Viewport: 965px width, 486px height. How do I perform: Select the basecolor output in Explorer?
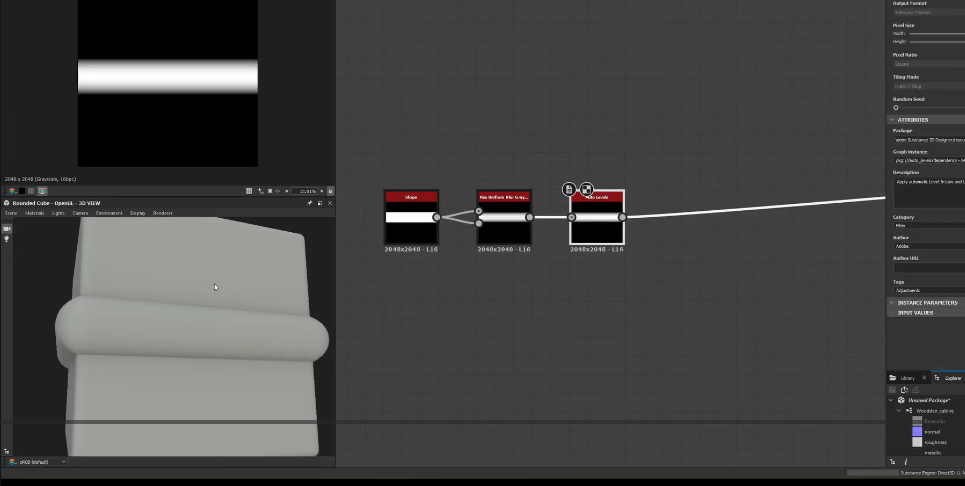pos(934,421)
